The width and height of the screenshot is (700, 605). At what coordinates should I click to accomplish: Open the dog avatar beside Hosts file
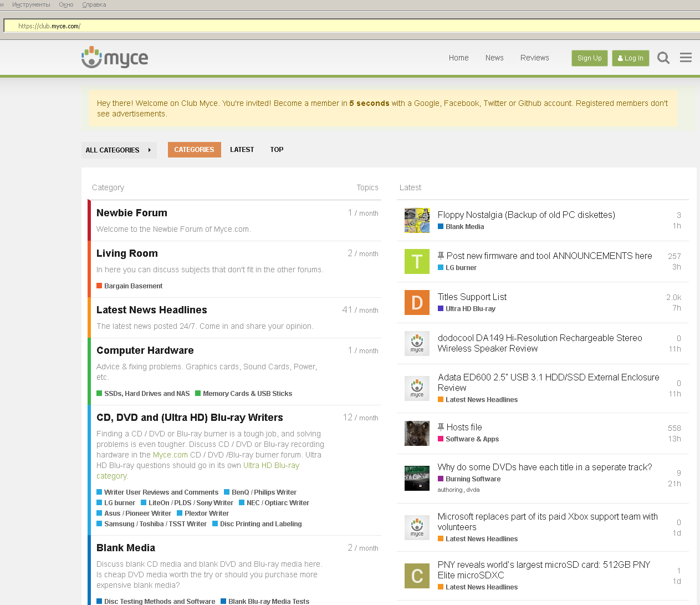(417, 433)
